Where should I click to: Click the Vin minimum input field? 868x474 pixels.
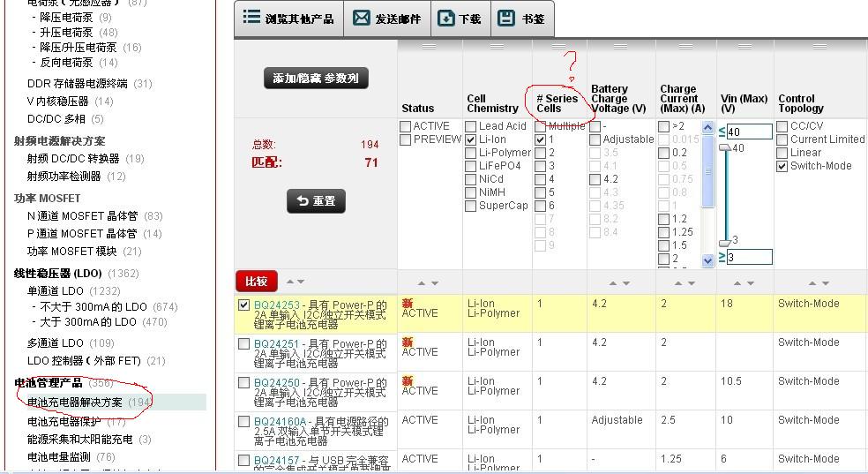coord(749,257)
